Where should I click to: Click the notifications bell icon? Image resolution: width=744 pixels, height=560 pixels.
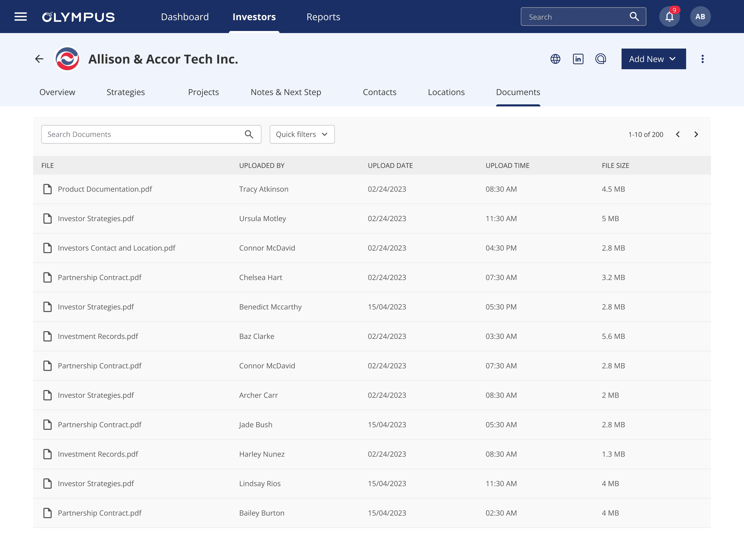[x=669, y=17]
